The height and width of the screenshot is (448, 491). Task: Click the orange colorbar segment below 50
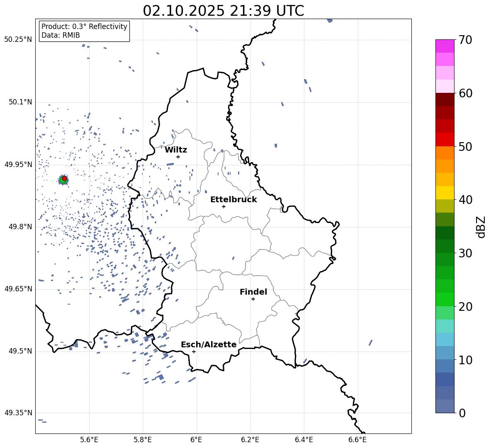[445, 153]
